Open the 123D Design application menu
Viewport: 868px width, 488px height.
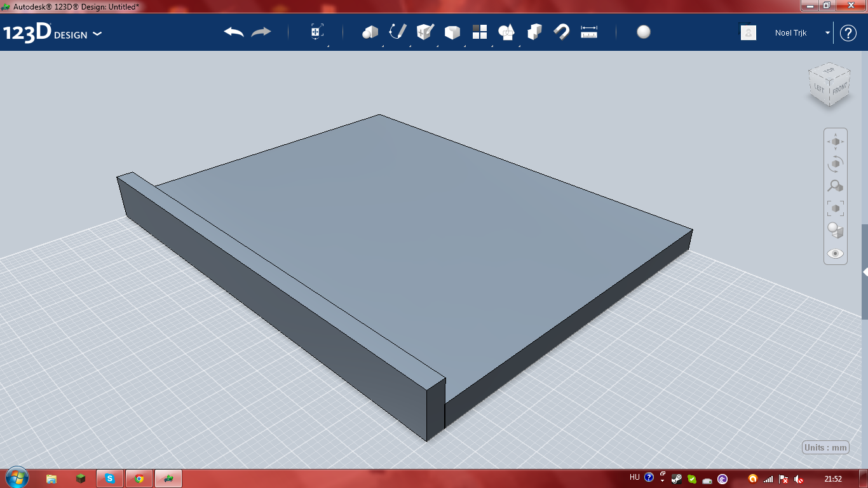pyautogui.click(x=52, y=33)
